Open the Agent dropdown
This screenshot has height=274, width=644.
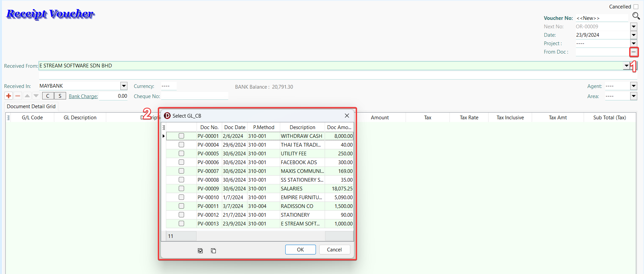pos(634,86)
